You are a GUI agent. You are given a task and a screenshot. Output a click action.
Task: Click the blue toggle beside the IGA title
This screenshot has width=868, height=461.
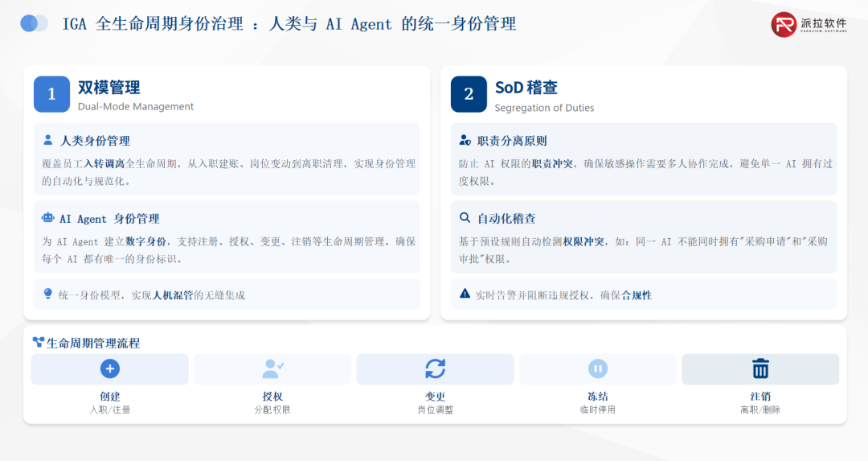point(34,23)
